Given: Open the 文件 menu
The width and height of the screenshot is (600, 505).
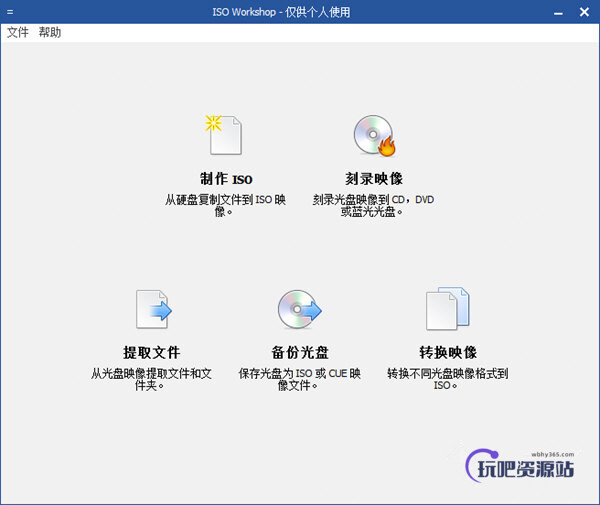Looking at the screenshot, I should (18, 33).
